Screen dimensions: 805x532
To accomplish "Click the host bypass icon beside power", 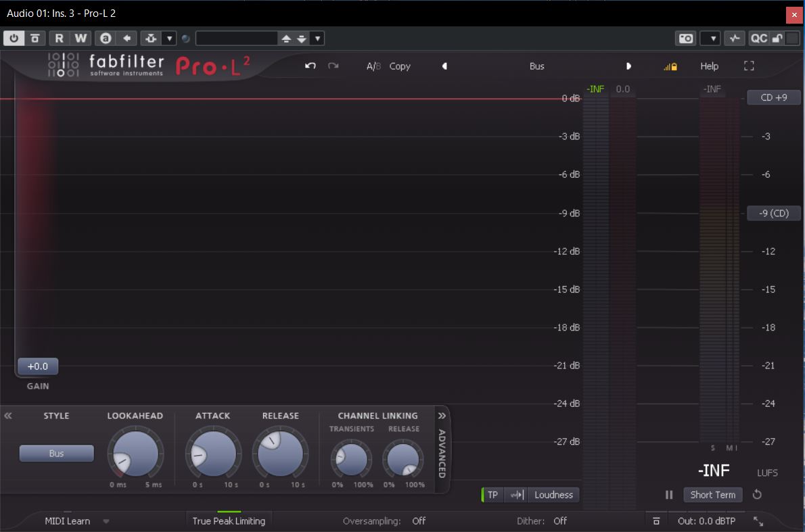I will coord(35,38).
